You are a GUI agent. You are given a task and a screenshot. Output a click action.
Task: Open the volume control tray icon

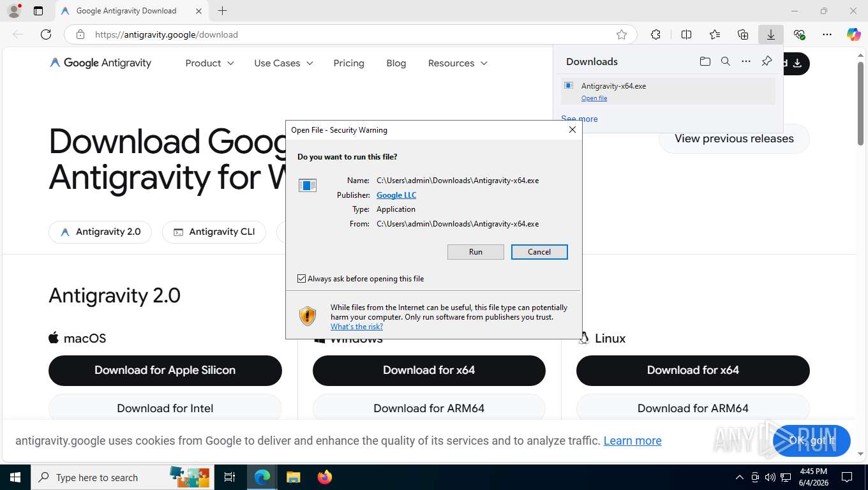(770, 477)
